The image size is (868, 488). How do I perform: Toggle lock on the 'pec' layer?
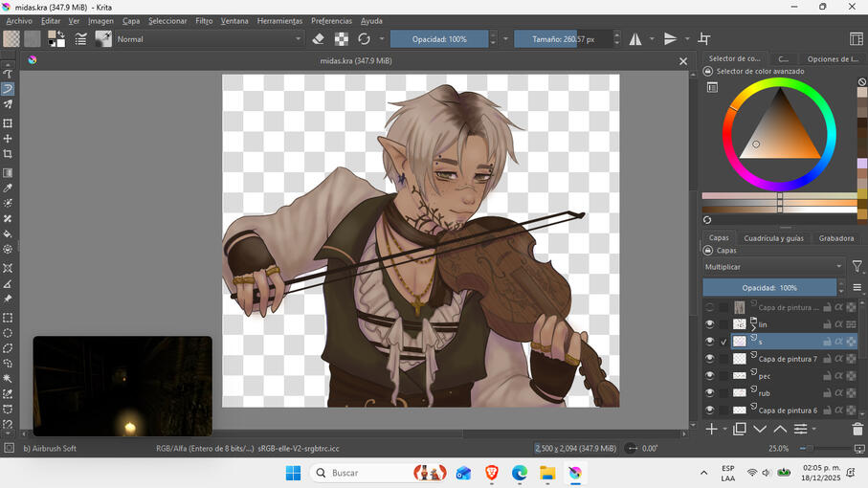pyautogui.click(x=827, y=376)
